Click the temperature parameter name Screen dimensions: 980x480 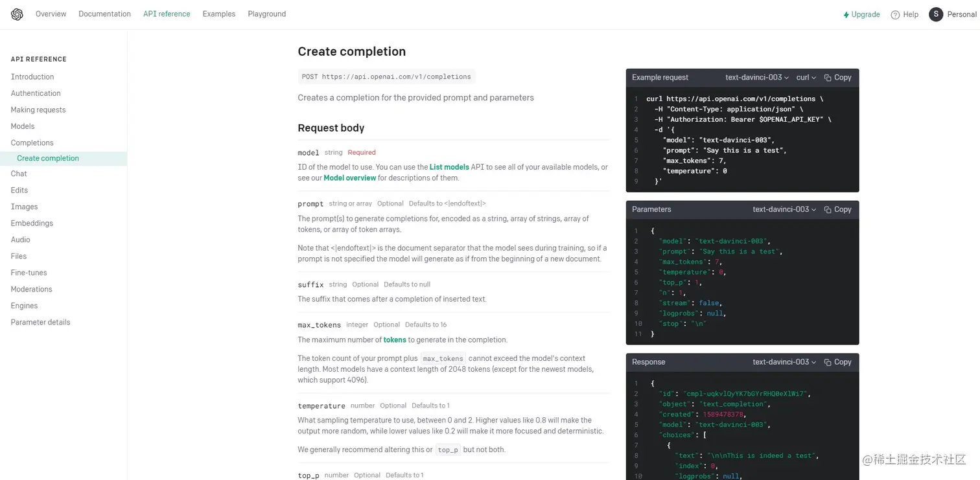321,406
